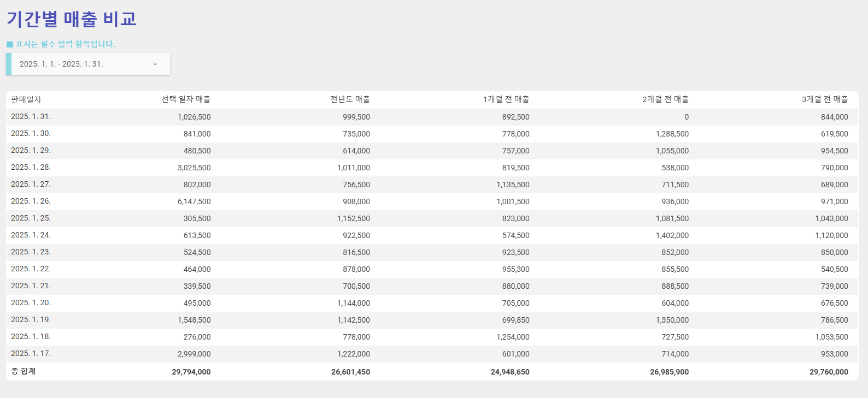Viewport: 868px width, 398px height.
Task: Click the 699,850 one month ago value
Action: 516,320
